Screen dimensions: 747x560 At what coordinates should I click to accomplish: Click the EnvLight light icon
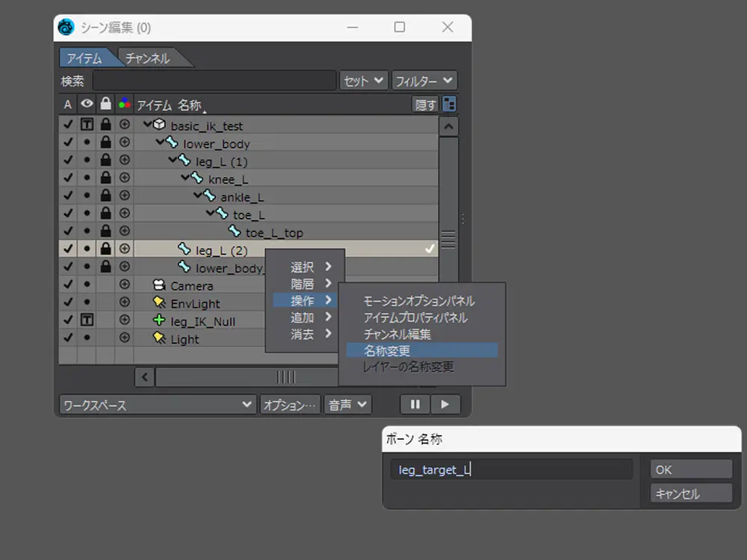pos(158,303)
